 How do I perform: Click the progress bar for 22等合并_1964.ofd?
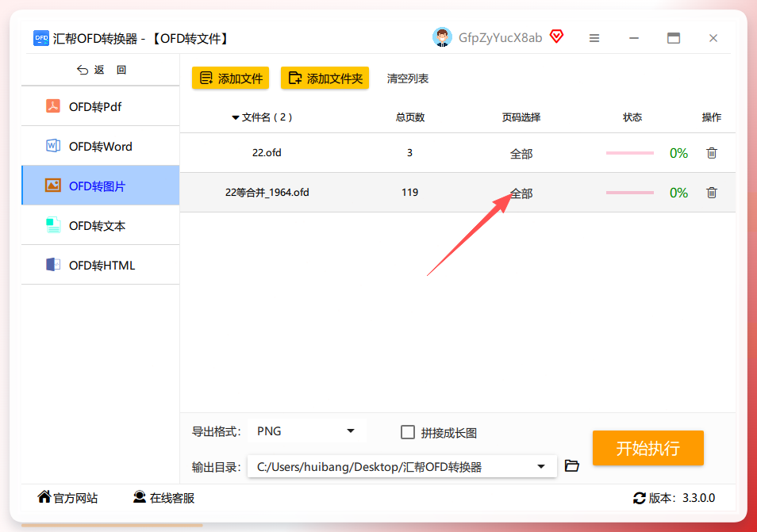(x=629, y=193)
